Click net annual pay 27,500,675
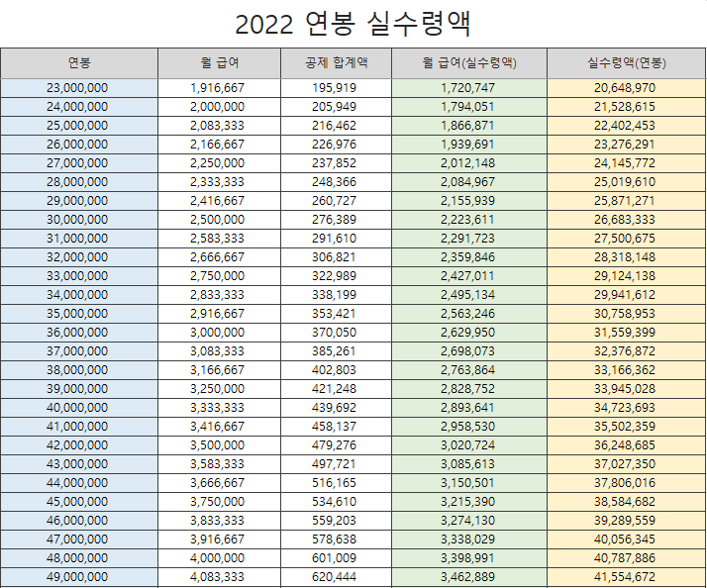Screen dimensions: 707x588 tap(625, 239)
